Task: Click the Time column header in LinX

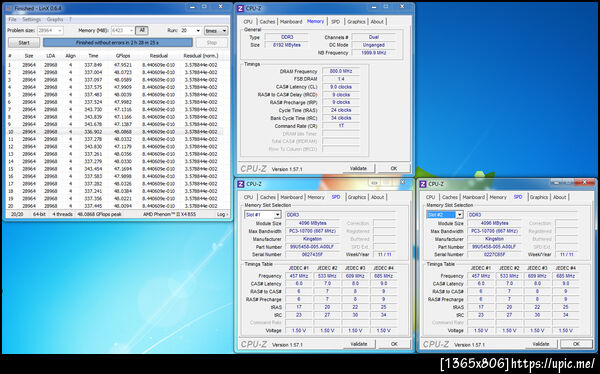Action: pos(93,56)
